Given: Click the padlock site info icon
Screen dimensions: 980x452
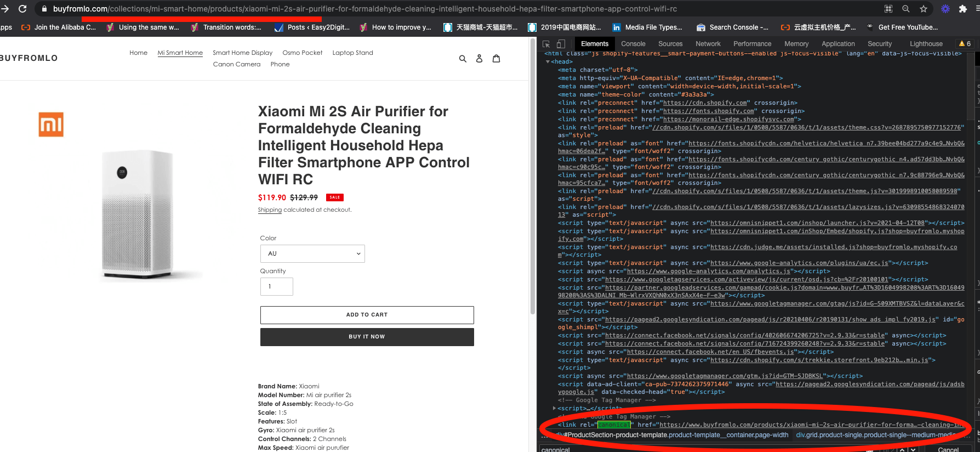Looking at the screenshot, I should (44, 9).
